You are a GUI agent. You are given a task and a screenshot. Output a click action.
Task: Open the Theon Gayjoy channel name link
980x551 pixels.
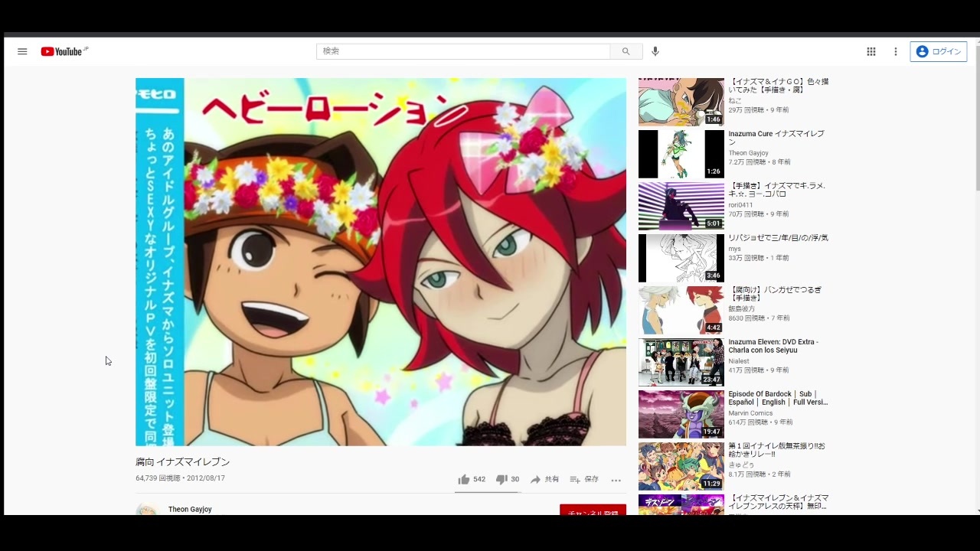(190, 509)
